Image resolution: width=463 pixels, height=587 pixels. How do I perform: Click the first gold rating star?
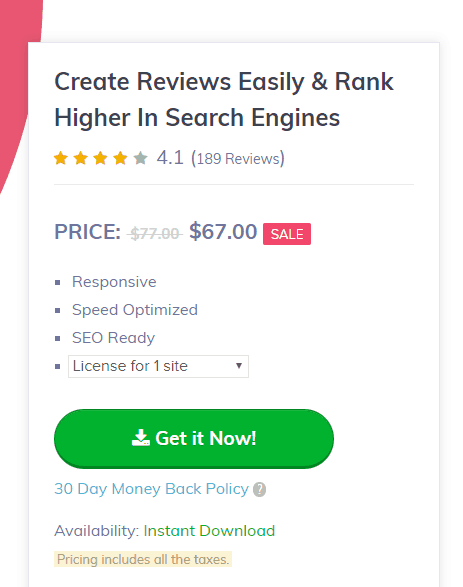pyautogui.click(x=61, y=158)
